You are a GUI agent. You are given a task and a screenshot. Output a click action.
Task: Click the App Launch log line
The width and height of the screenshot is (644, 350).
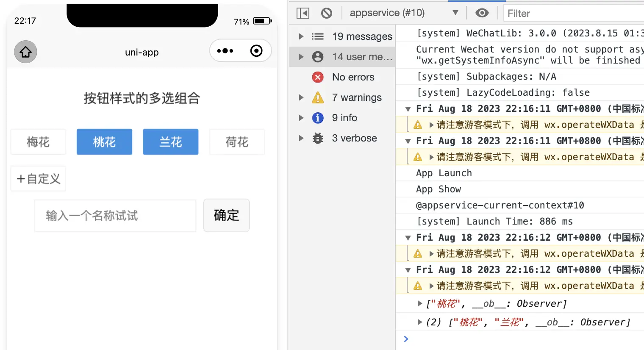[444, 173]
